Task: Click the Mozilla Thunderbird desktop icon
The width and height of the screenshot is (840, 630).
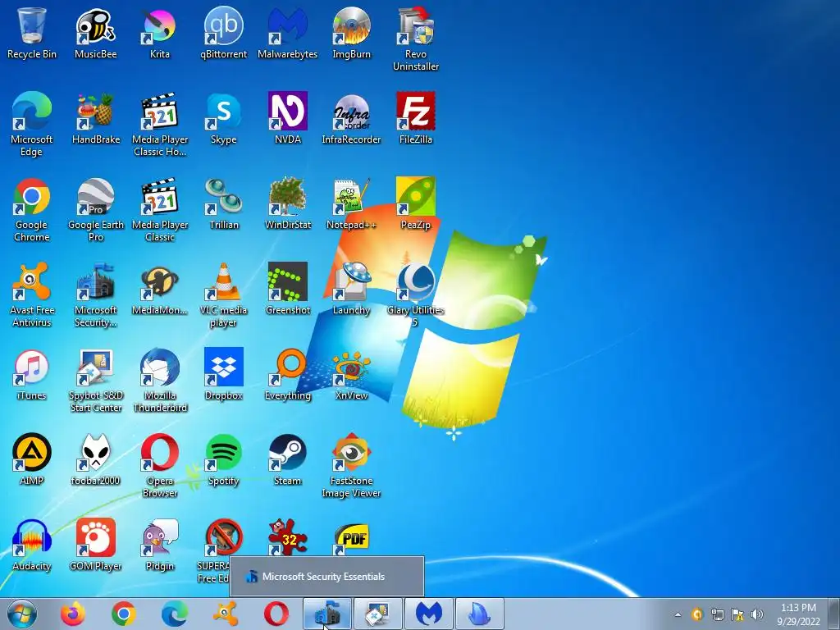Action: (160, 381)
